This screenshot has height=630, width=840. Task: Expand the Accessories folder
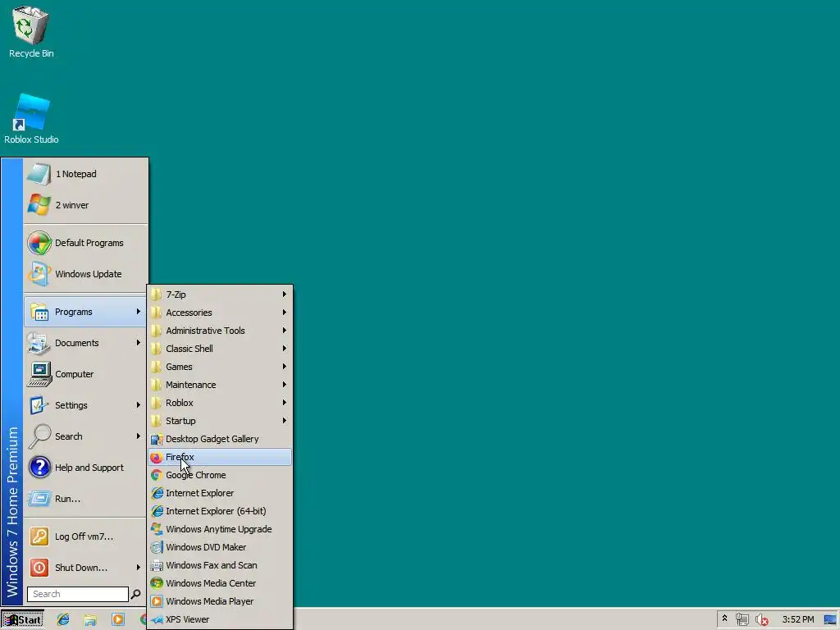click(x=220, y=313)
